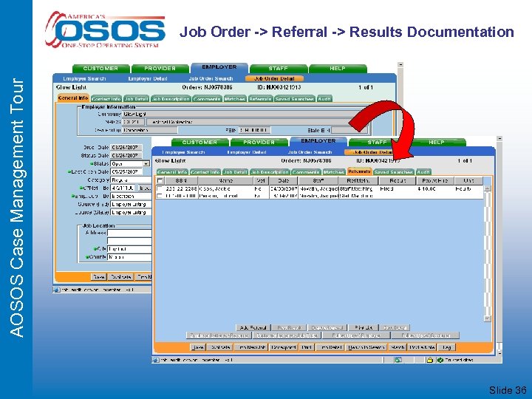Click the FEIN field in Employer Information

[255, 130]
